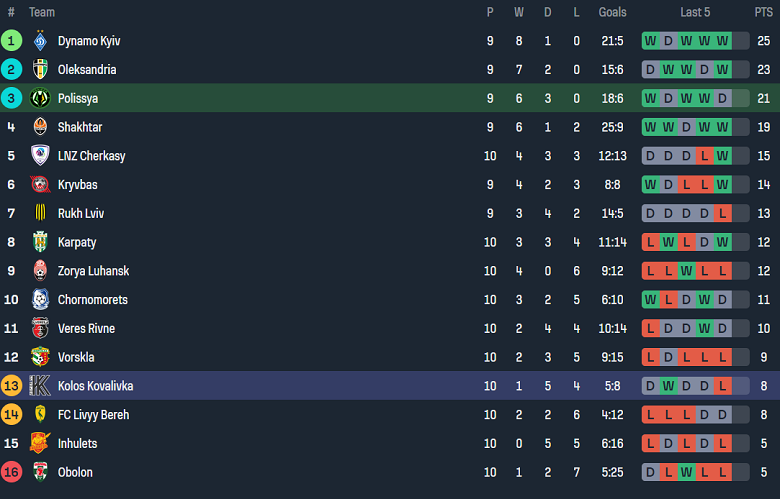Click the Kolos Kovalivka K logo
The width and height of the screenshot is (780, 499).
[40, 386]
